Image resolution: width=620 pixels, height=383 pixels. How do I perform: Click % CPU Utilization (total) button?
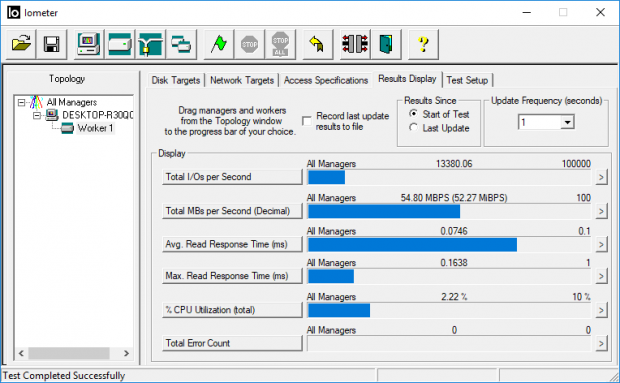pos(232,310)
